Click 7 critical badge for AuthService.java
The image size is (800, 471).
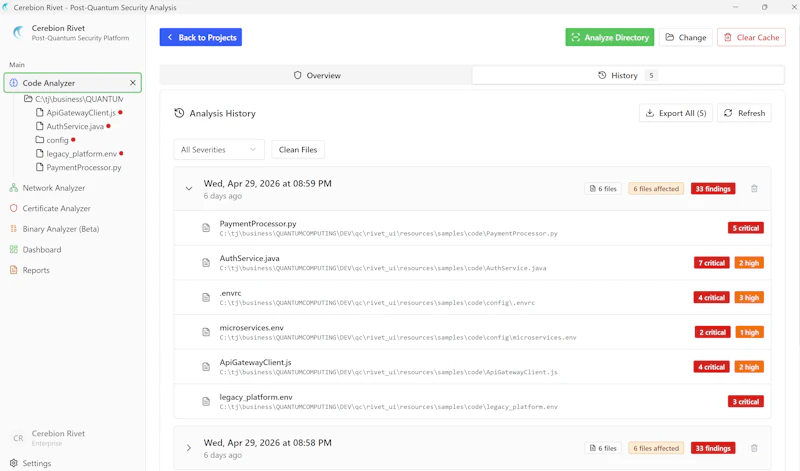coord(711,263)
